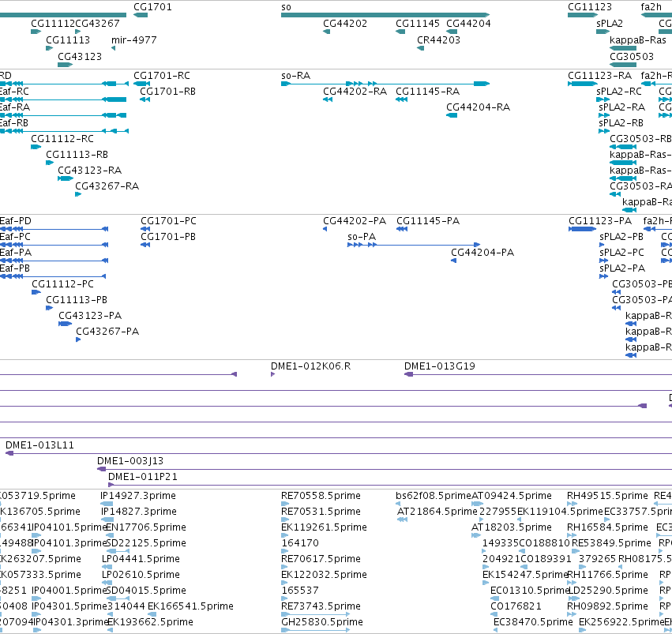The image size is (672, 634).
Task: Open the DME1-013L11 clone label
Action: pyautogui.click(x=39, y=445)
